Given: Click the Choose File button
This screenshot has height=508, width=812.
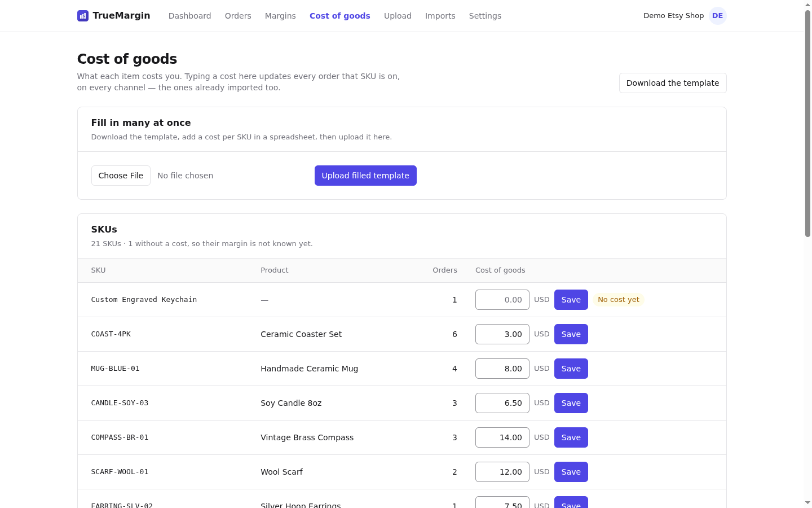Looking at the screenshot, I should click(x=121, y=176).
